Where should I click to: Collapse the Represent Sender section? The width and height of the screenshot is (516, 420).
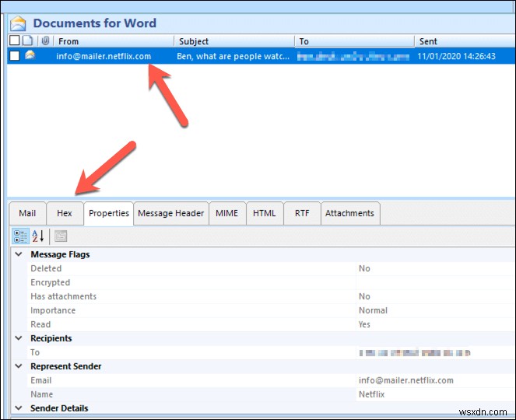click(x=17, y=366)
